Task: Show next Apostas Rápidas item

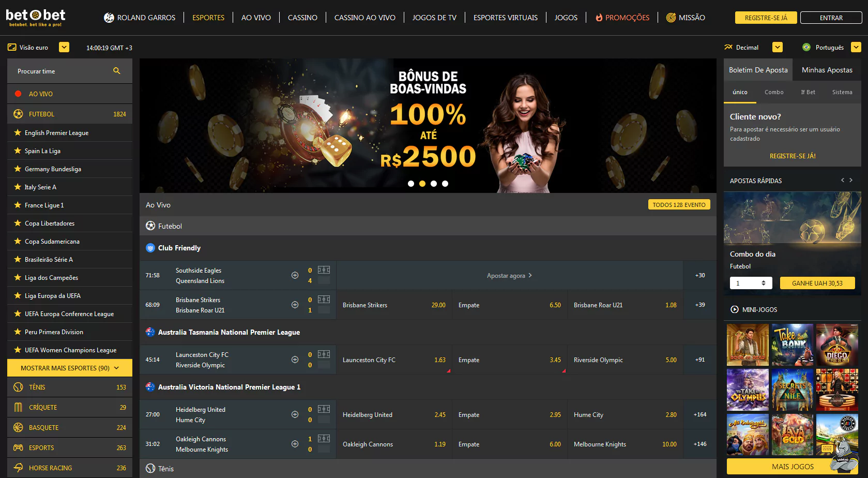Action: [851, 180]
